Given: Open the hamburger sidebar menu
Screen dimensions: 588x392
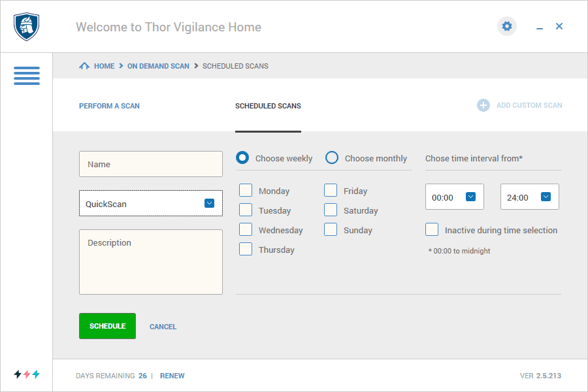Looking at the screenshot, I should (26, 76).
